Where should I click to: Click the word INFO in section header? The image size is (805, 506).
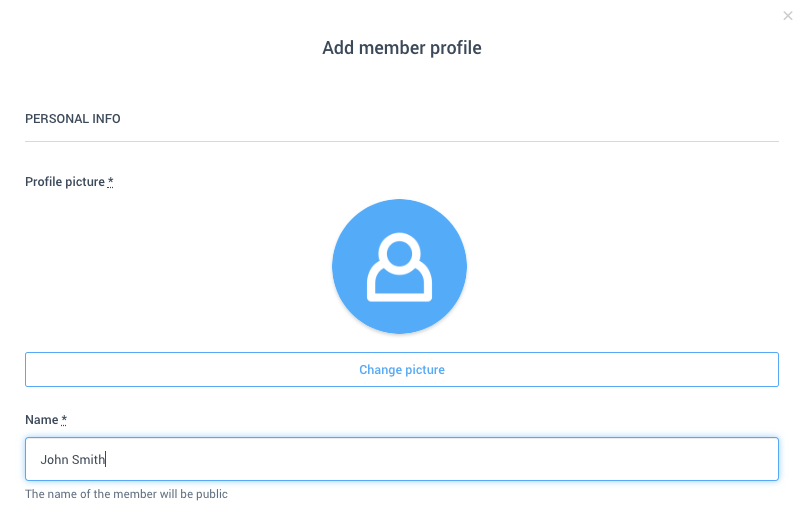tap(106, 119)
